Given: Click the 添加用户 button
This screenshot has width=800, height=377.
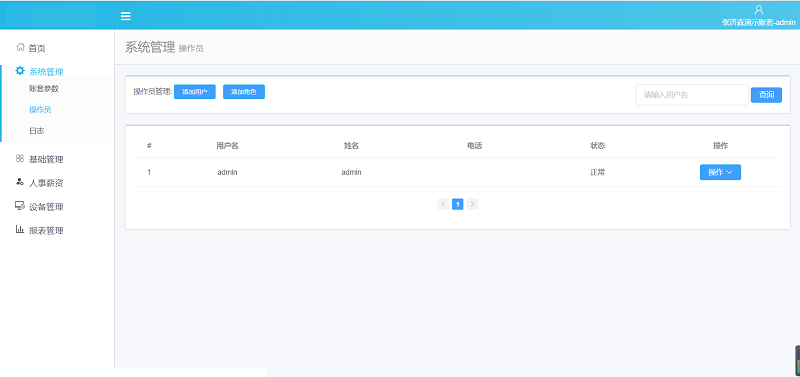Looking at the screenshot, I should click(x=195, y=92).
